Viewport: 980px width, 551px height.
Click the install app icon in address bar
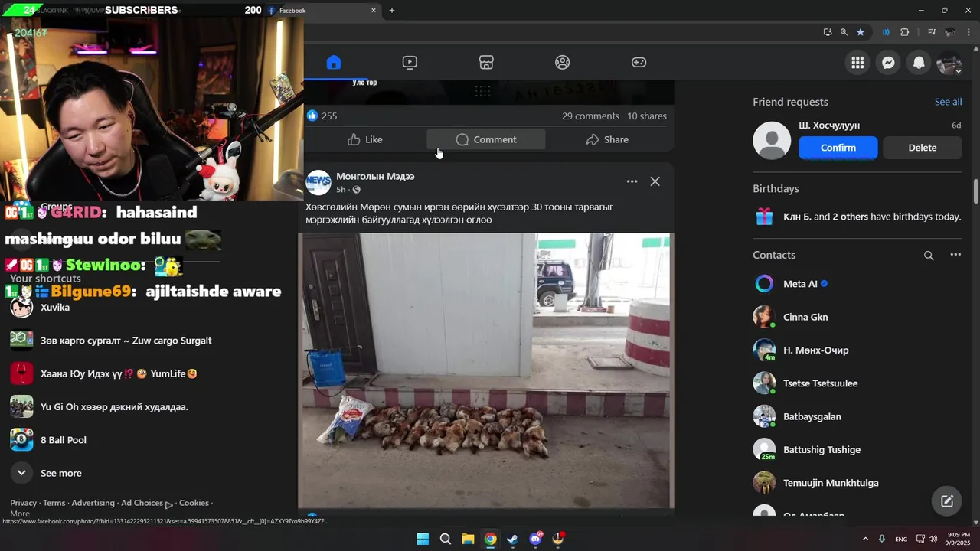(x=828, y=32)
